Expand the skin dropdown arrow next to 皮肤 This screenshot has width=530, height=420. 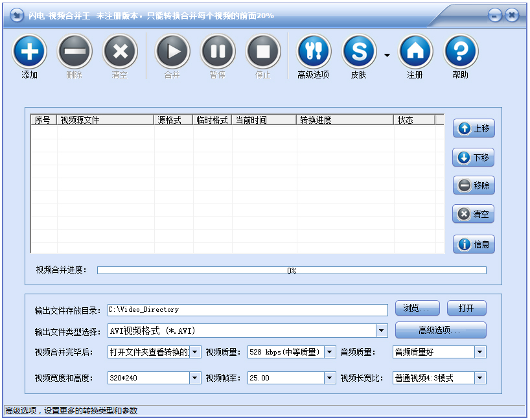[x=387, y=56]
